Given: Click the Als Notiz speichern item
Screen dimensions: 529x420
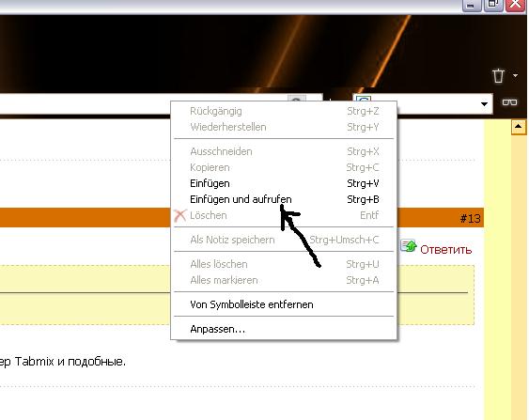Looking at the screenshot, I should point(284,240).
